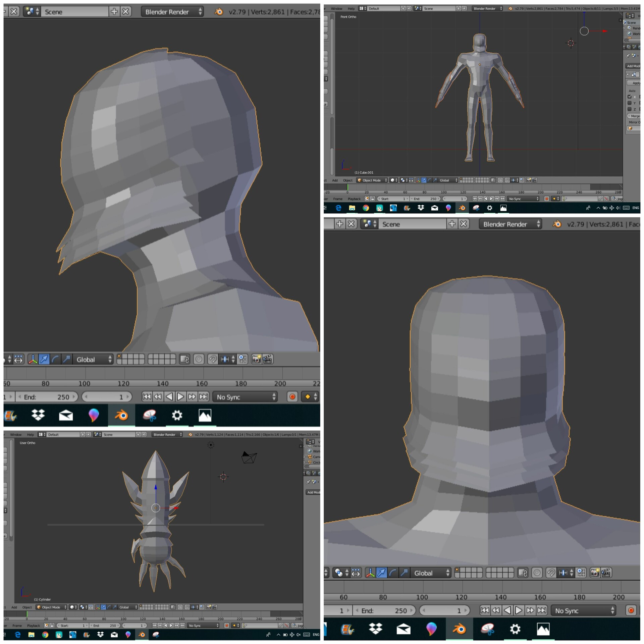Open the Add menu in the header
This screenshot has height=644, width=644.
coord(335,180)
